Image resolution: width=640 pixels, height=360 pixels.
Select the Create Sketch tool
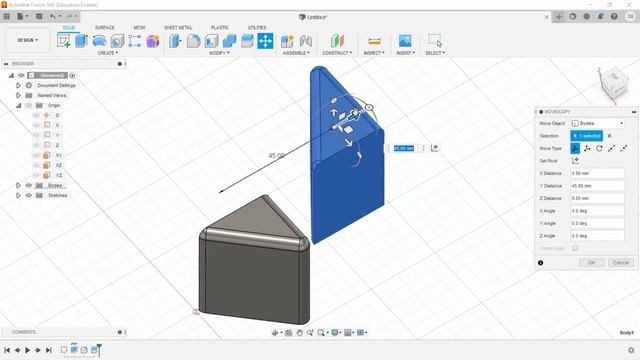click(x=64, y=41)
